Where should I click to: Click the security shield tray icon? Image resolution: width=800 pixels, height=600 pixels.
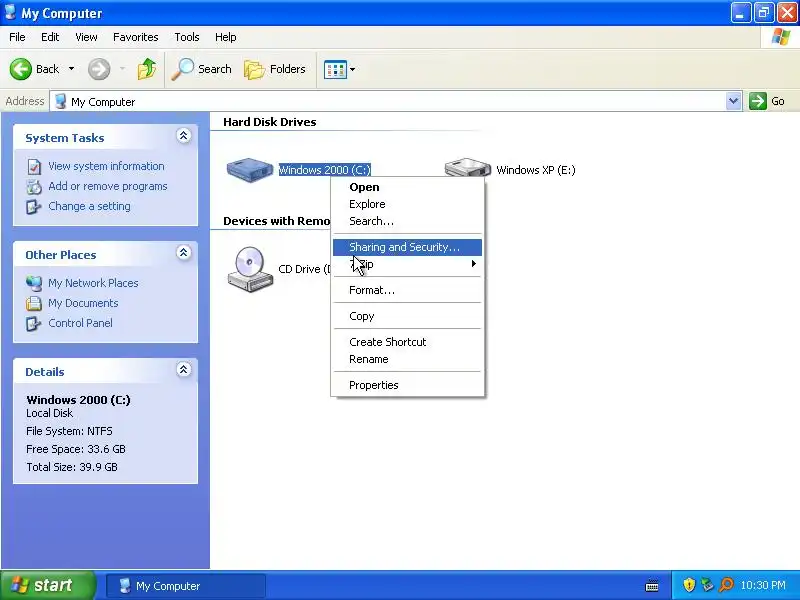[x=689, y=585]
